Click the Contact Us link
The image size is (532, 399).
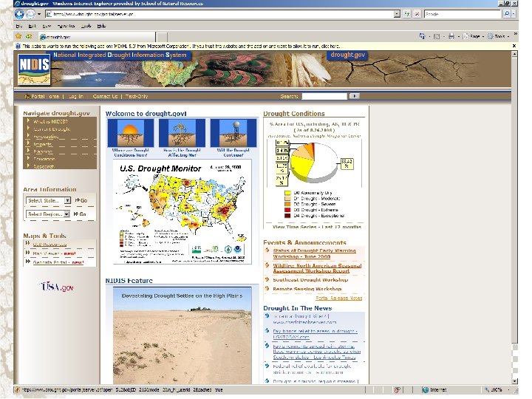coord(105,96)
